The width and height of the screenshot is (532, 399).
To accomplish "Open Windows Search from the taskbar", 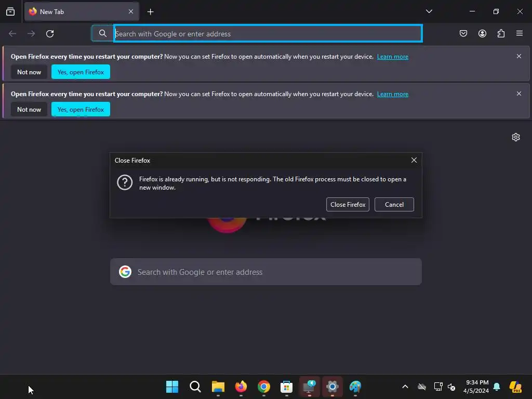I will [195, 387].
